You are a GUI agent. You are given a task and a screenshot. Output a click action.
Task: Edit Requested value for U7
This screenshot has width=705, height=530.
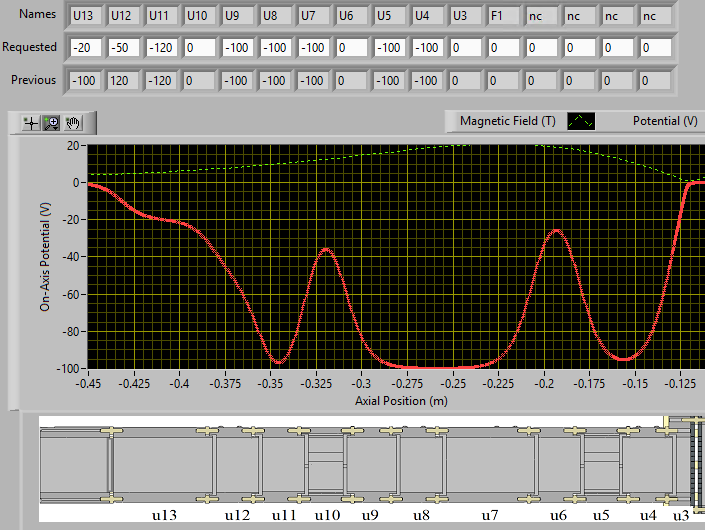coord(314,48)
